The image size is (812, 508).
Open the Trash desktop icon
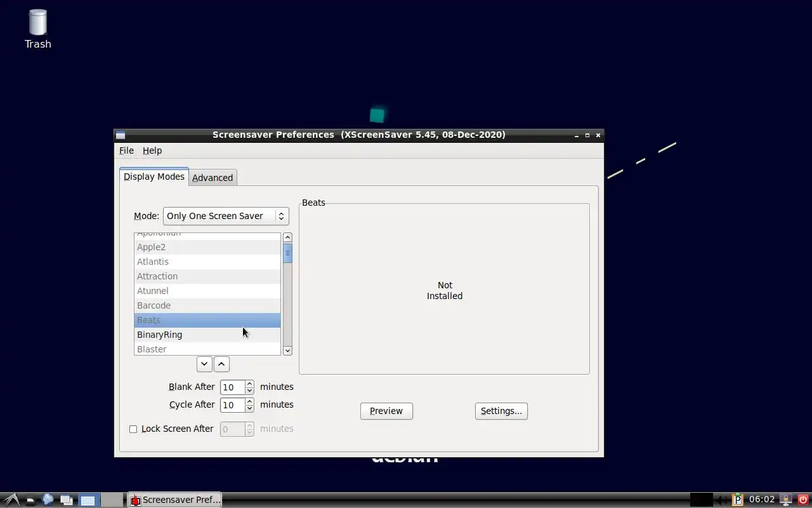pos(38,29)
